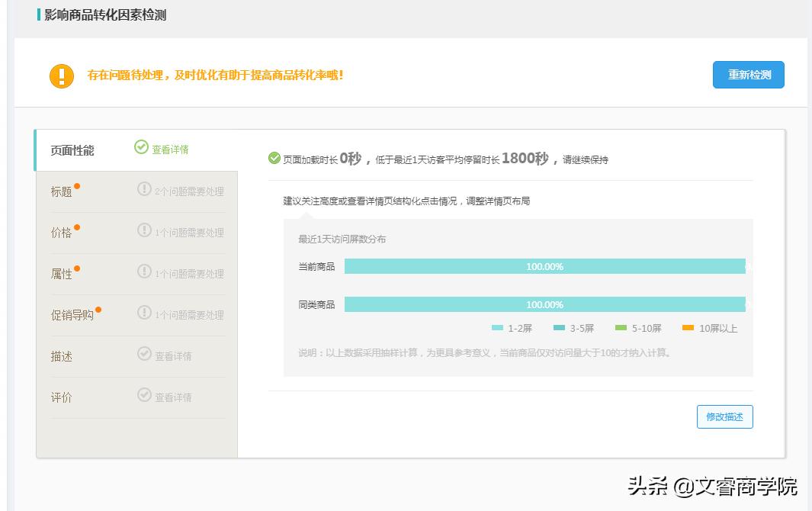
Task: Click the 同类商品 distribution bar
Action: pyautogui.click(x=545, y=304)
